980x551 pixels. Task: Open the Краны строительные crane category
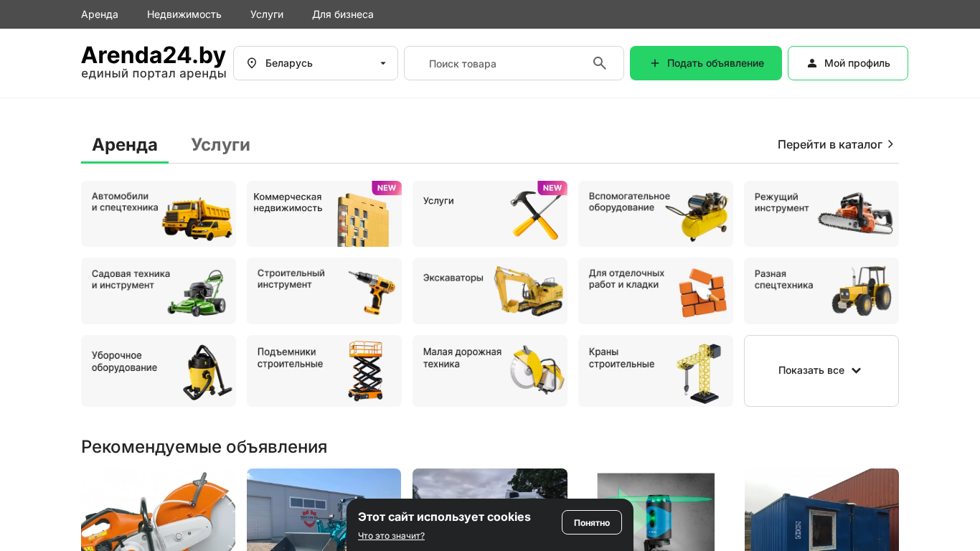(656, 371)
